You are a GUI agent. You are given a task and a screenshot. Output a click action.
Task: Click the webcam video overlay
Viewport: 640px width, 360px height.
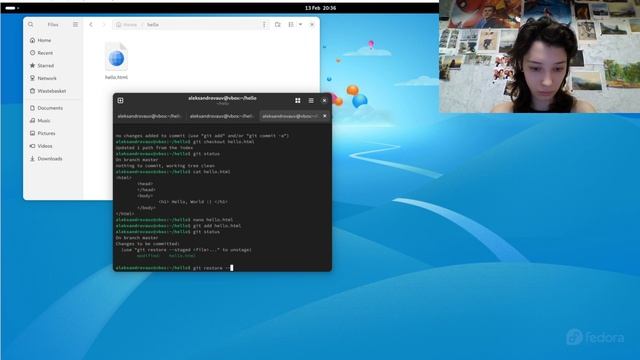tap(540, 56)
